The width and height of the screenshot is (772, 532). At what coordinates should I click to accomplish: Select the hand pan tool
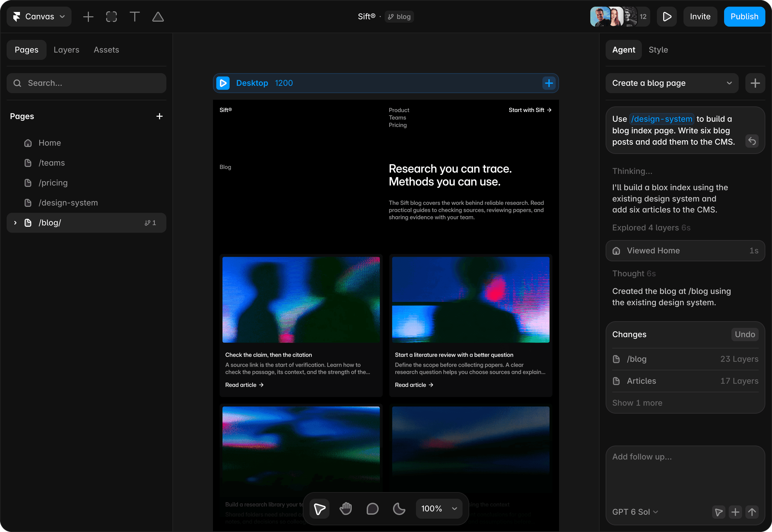346,509
